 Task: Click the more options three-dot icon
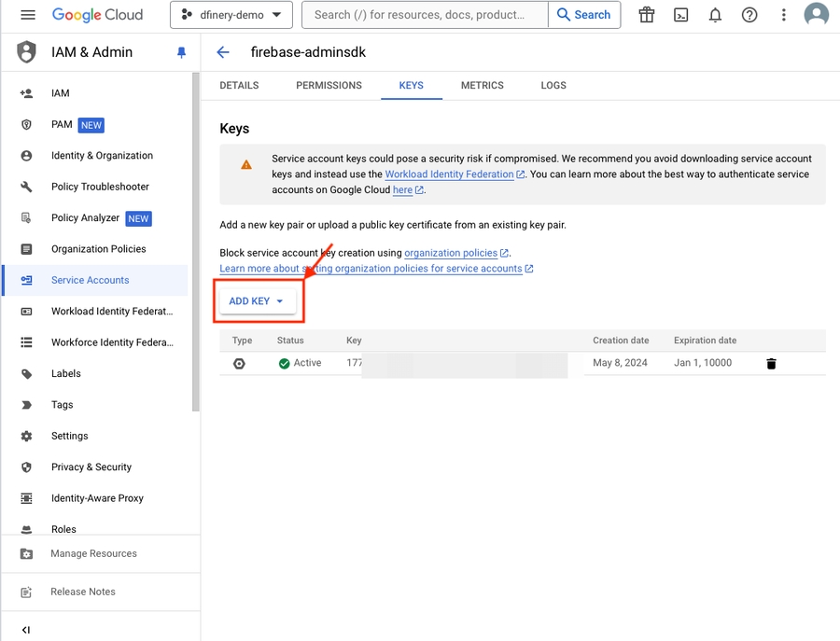click(783, 14)
